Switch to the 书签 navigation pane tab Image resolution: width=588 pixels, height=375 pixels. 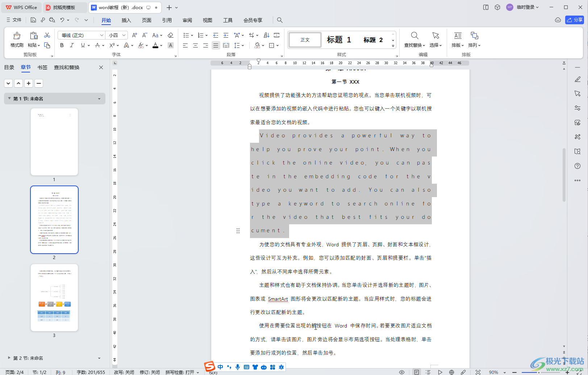pyautogui.click(x=42, y=67)
